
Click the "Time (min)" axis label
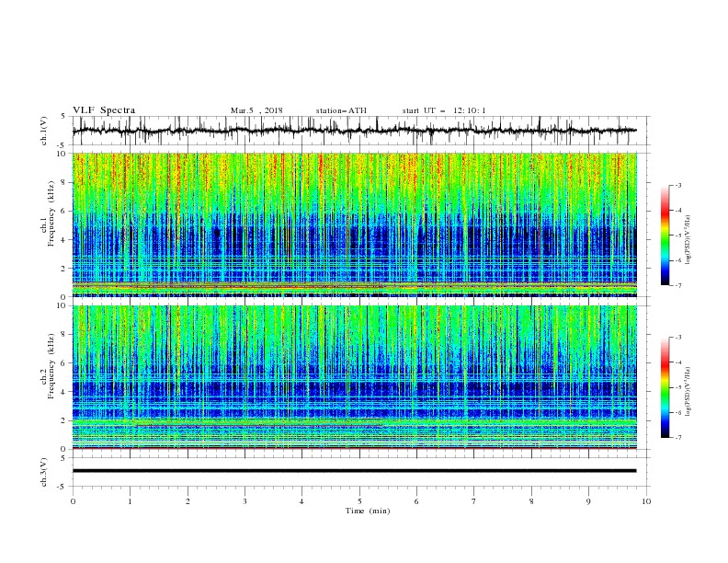pos(368,511)
